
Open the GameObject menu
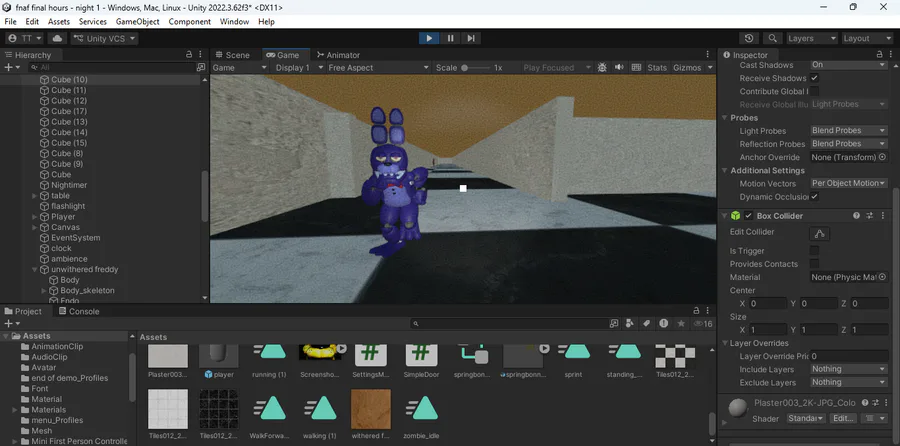[137, 22]
